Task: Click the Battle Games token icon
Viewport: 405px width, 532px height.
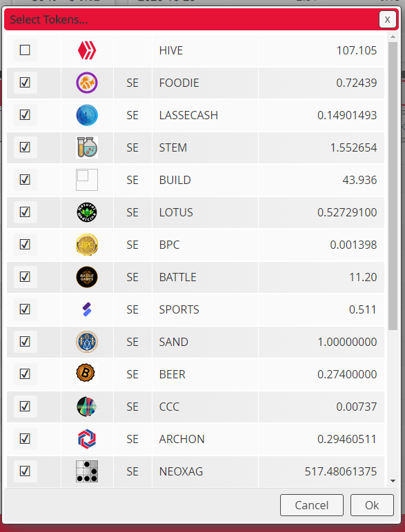Action: coord(87,277)
